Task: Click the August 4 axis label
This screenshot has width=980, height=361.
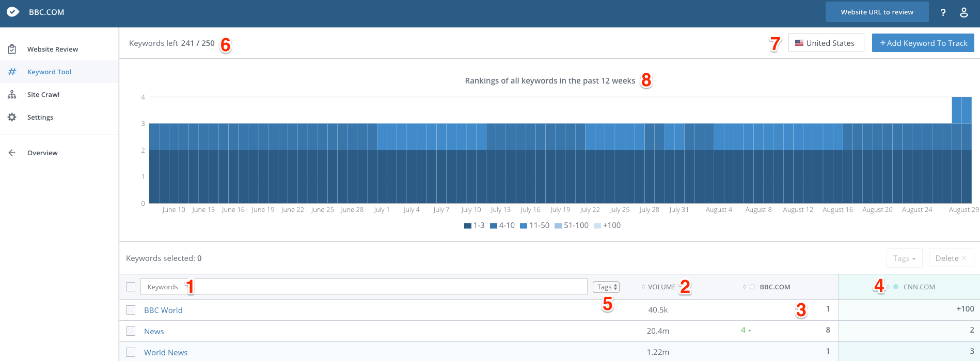Action: click(x=719, y=210)
